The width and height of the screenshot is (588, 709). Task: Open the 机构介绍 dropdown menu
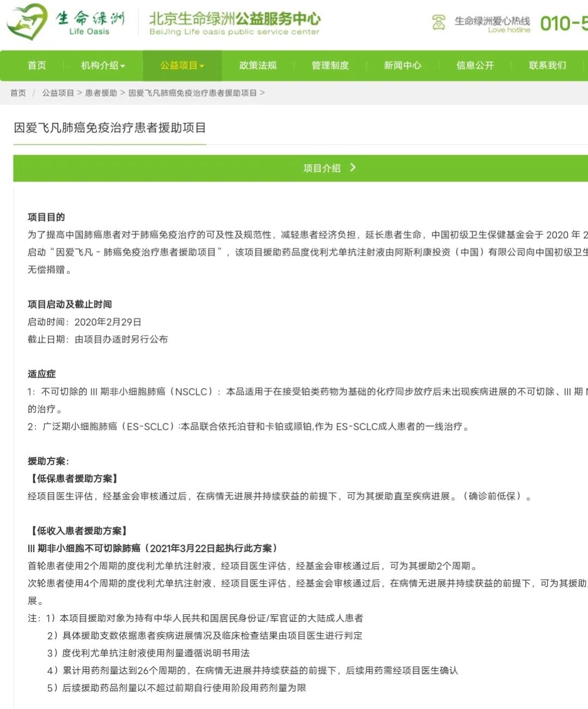click(x=102, y=65)
